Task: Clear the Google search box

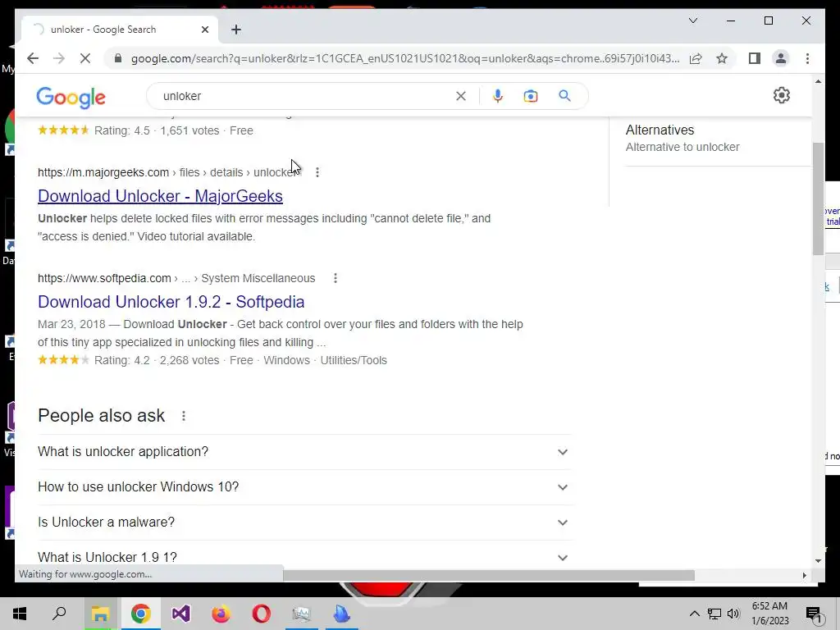Action: coord(461,96)
